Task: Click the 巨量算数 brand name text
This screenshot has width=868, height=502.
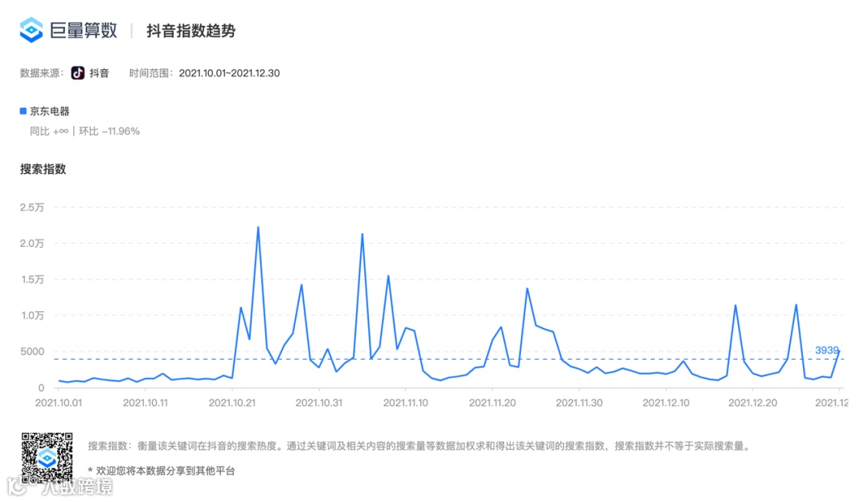Action: point(84,30)
